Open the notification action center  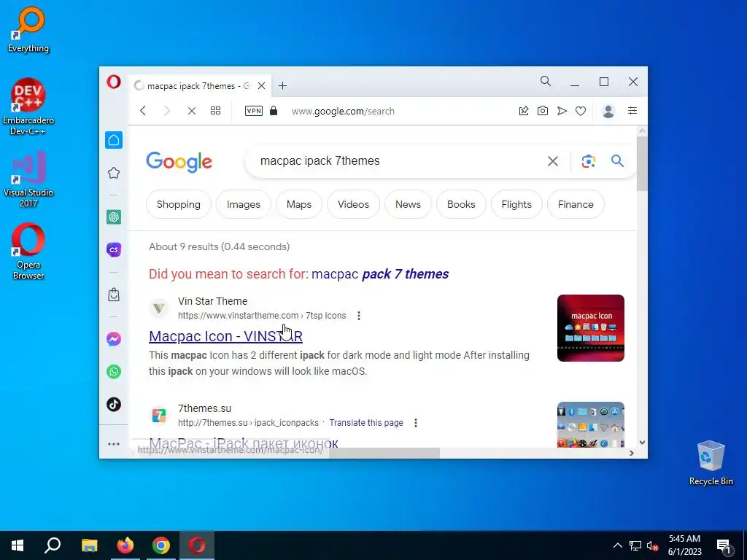[724, 545]
